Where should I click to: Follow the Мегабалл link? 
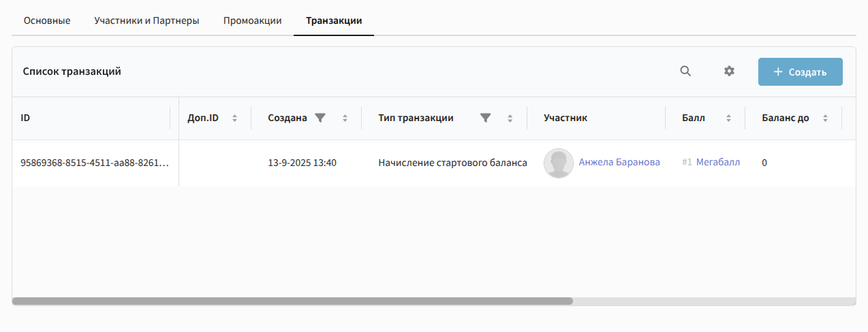[717, 163]
